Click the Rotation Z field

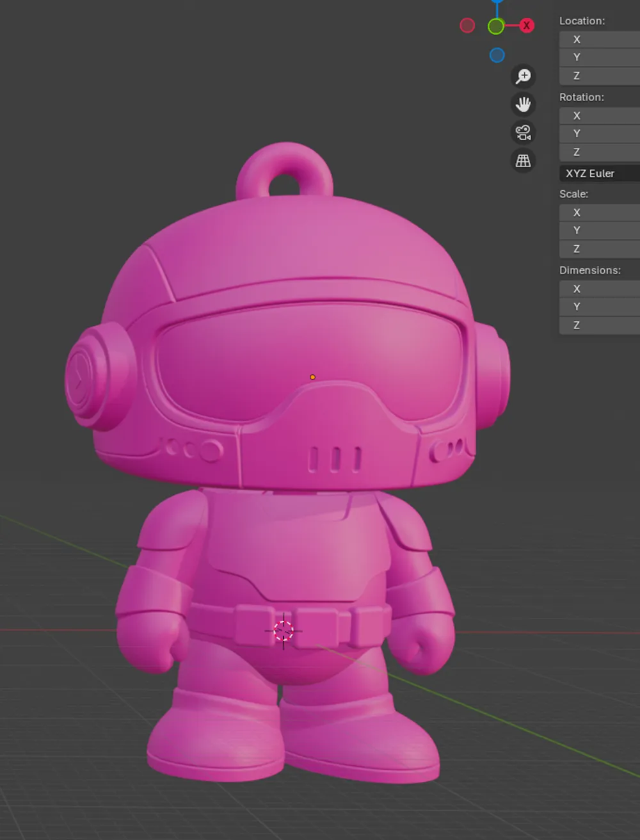tap(600, 152)
